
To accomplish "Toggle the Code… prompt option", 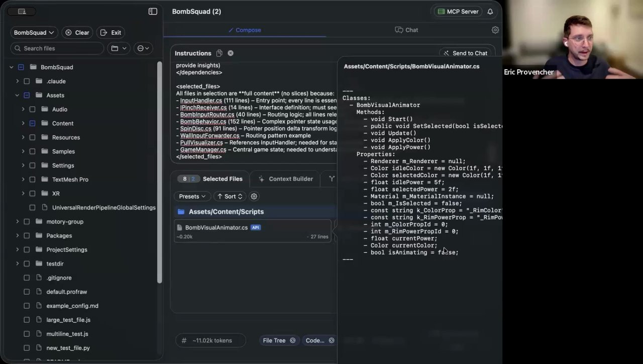I will coord(319,340).
